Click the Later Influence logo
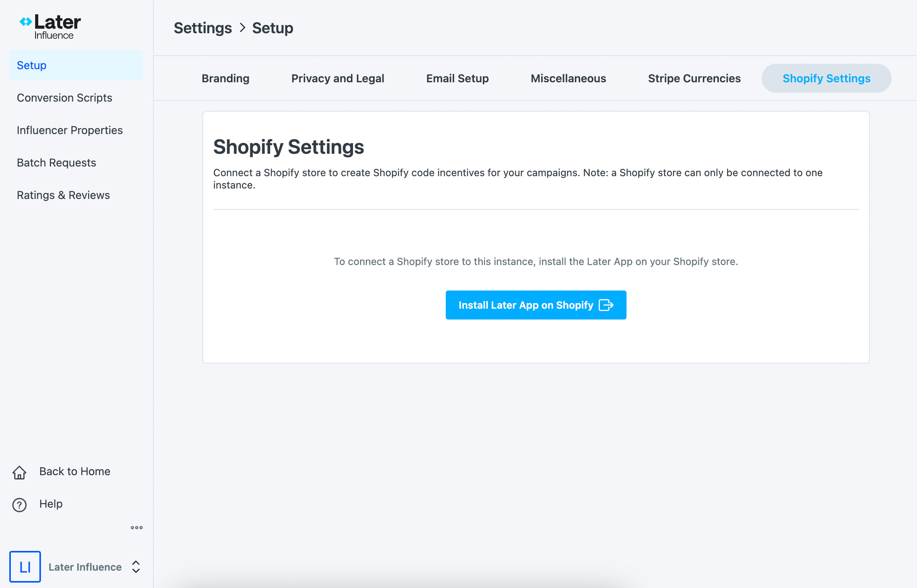 [x=50, y=27]
